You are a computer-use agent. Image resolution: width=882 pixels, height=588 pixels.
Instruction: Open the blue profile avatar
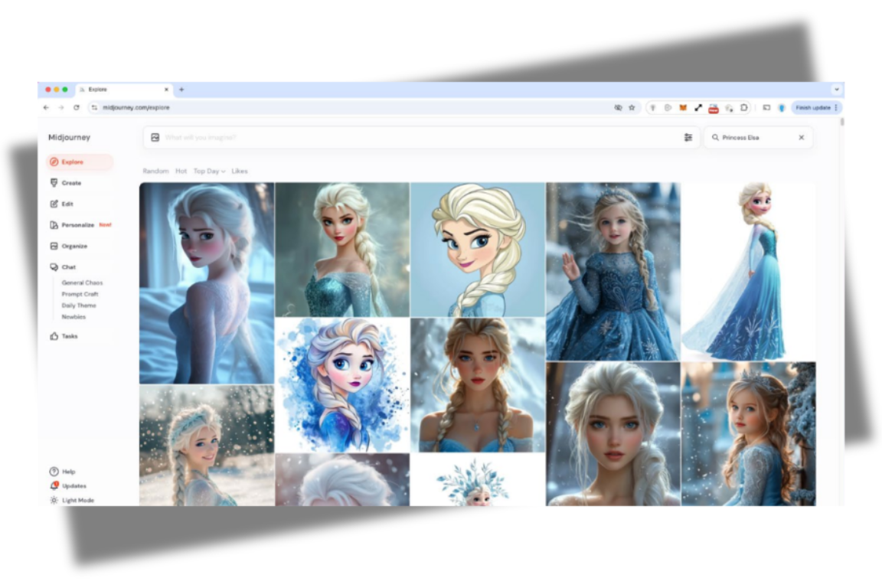click(x=781, y=107)
